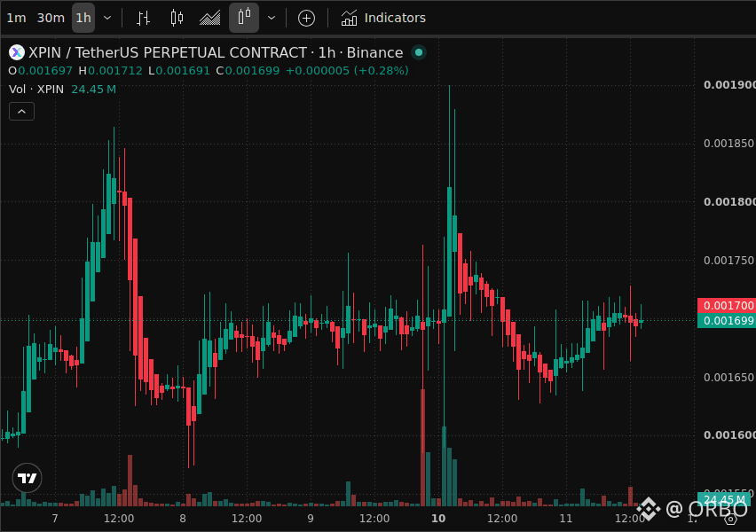This screenshot has height=532, width=756.
Task: Select the candles chart style icon
Action: (x=177, y=18)
